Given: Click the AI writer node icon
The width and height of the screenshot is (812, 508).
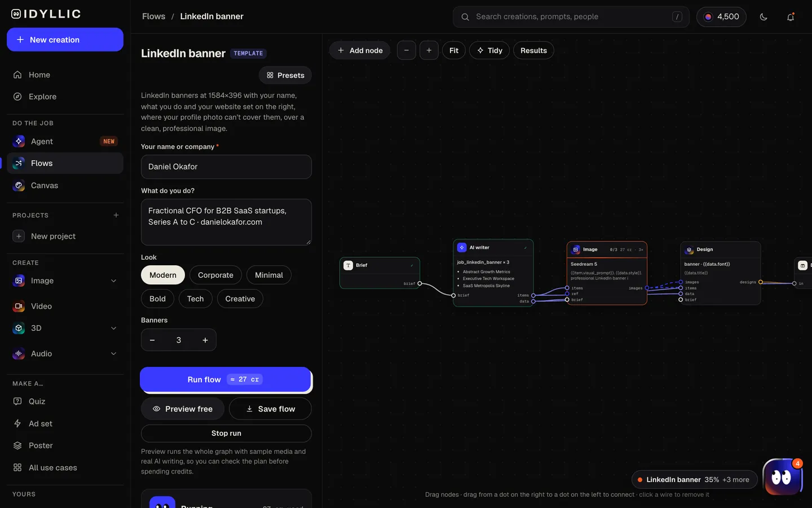Looking at the screenshot, I should click(462, 247).
